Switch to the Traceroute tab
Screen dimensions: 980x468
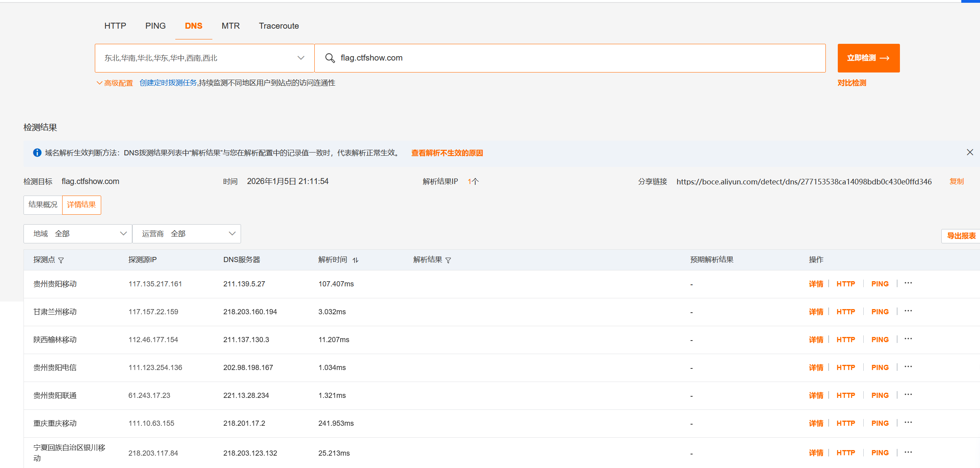(x=278, y=26)
